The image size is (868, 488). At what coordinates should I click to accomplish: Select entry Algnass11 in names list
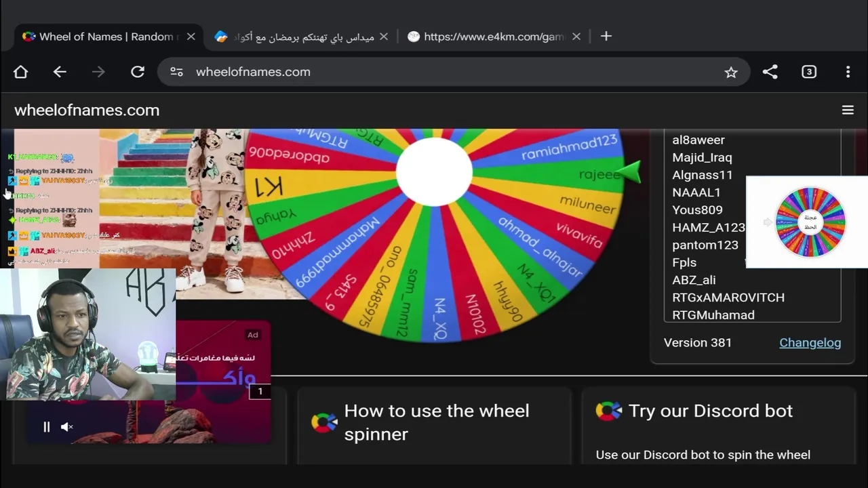(x=702, y=175)
